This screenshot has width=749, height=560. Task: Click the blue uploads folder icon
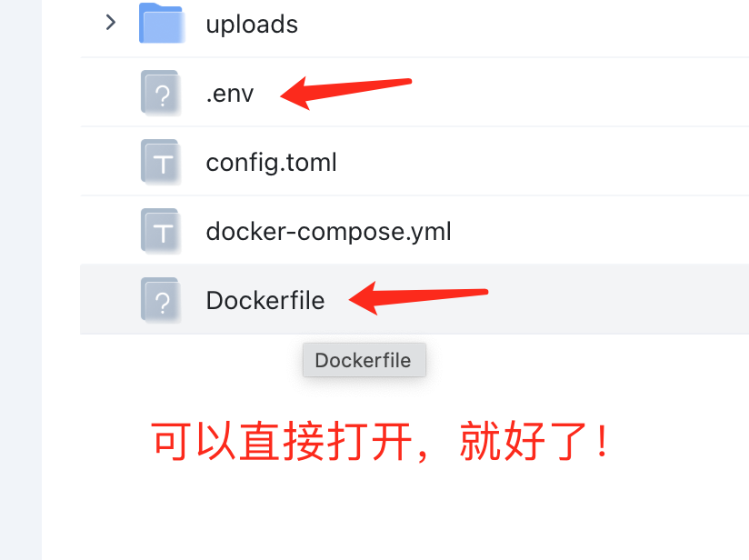[162, 23]
